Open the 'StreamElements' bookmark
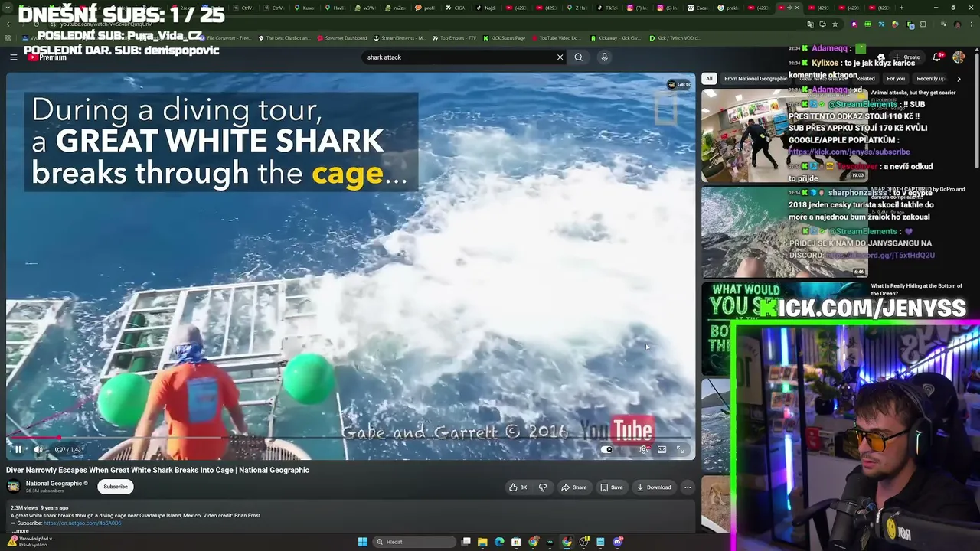 [x=399, y=37]
